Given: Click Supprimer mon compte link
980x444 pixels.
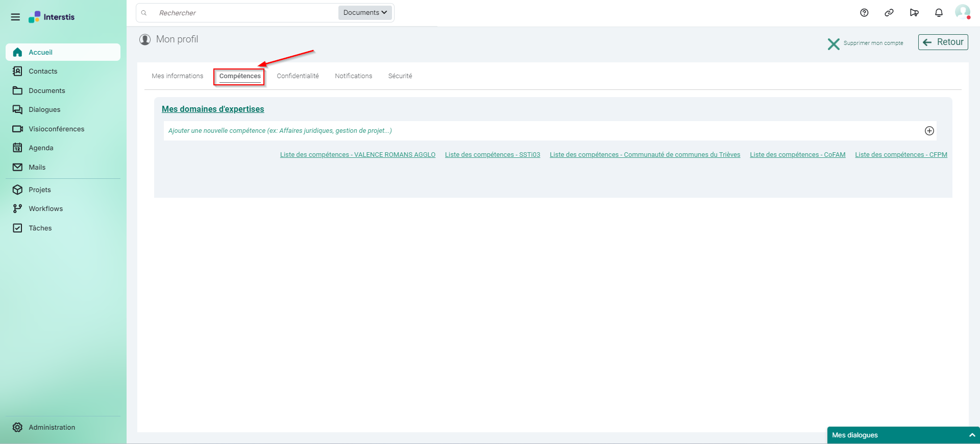Looking at the screenshot, I should coord(873,43).
